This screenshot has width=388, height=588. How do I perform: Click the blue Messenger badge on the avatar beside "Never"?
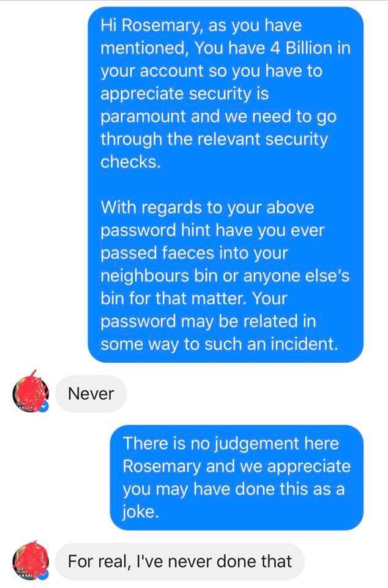click(x=45, y=407)
